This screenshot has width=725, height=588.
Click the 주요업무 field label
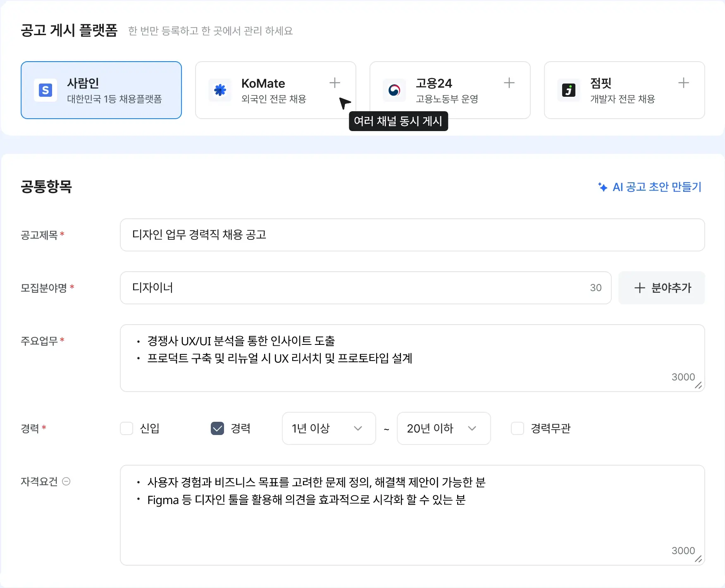pos(39,341)
